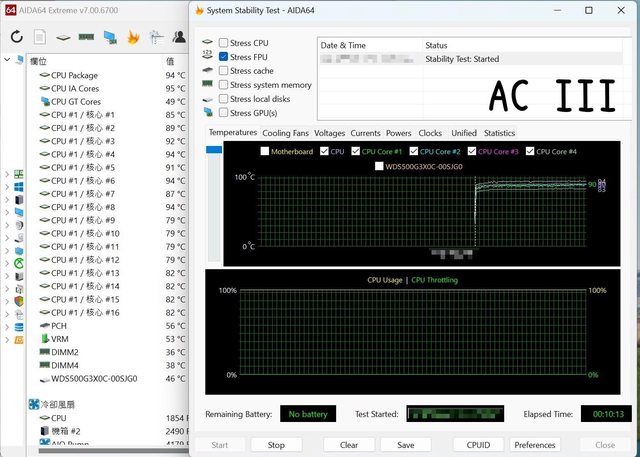Screen dimensions: 640x457
Task: Expand the Windows logo tree node
Action: [7, 186]
